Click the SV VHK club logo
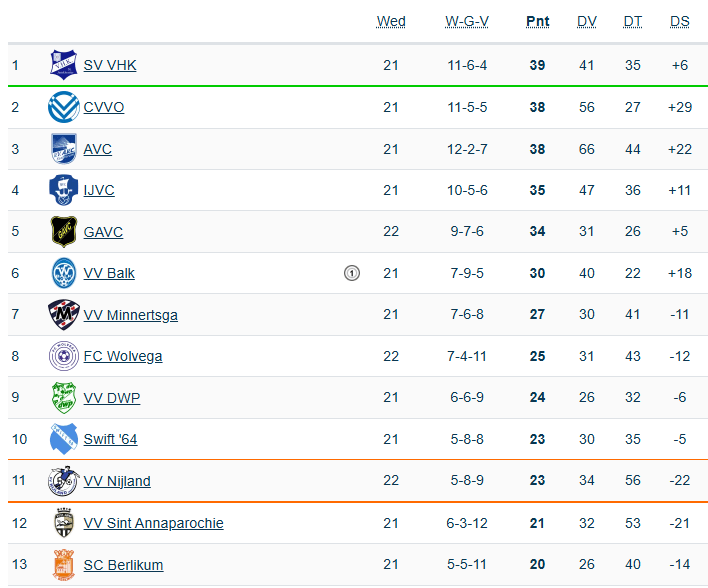 click(x=64, y=65)
